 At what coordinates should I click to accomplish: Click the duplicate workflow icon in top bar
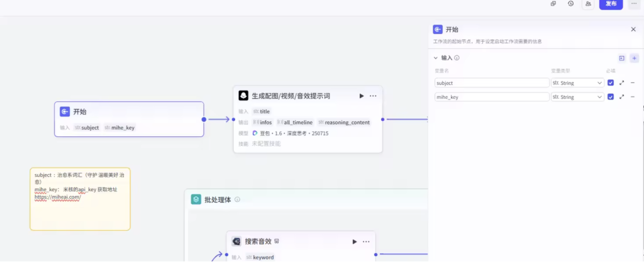point(553,4)
